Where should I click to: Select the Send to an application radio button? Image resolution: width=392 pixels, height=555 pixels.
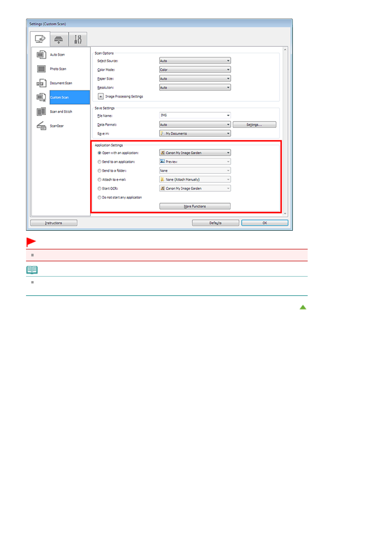[99, 162]
